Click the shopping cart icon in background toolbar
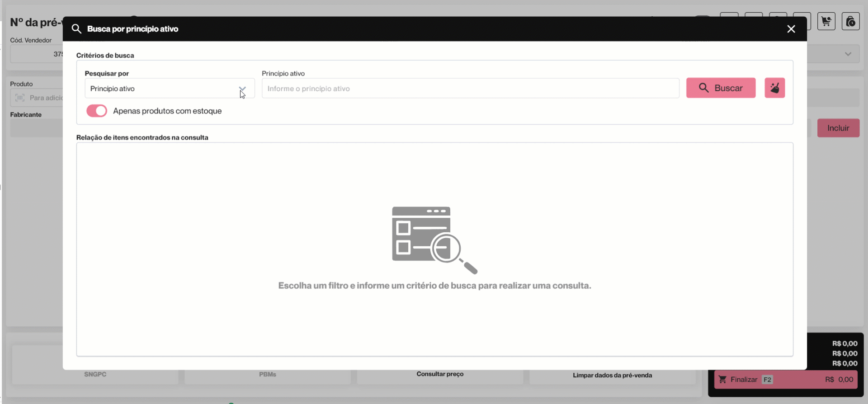 point(826,21)
